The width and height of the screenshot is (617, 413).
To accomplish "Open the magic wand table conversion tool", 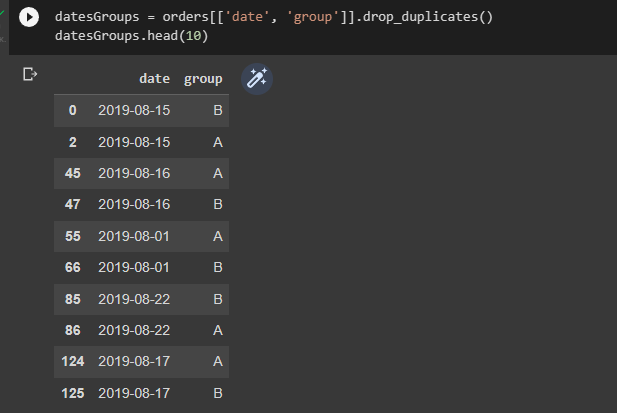I will coord(257,79).
